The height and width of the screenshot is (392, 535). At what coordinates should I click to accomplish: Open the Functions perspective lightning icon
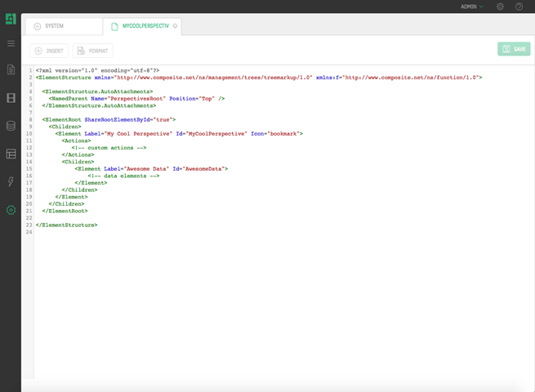tap(11, 181)
